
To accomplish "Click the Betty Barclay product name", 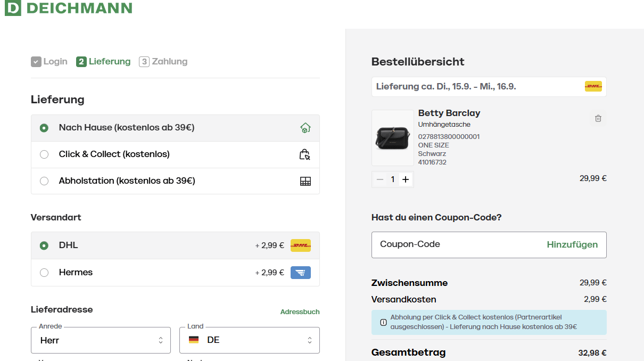I will click(449, 113).
